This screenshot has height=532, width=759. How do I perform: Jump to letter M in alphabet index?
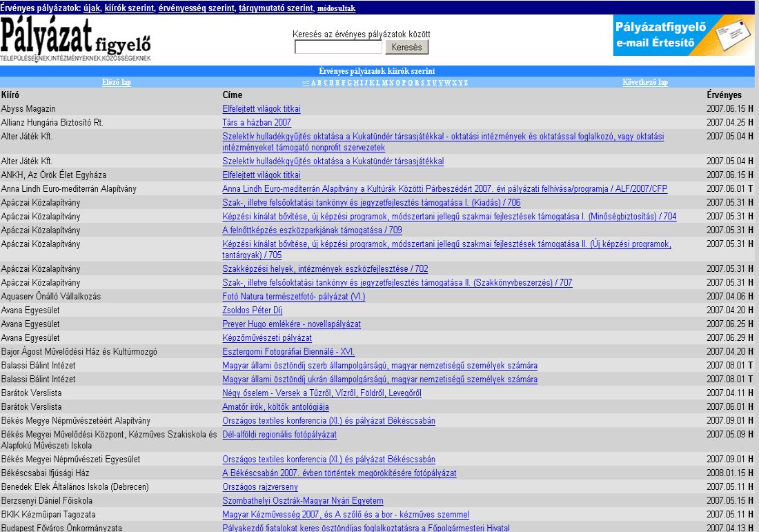385,83
